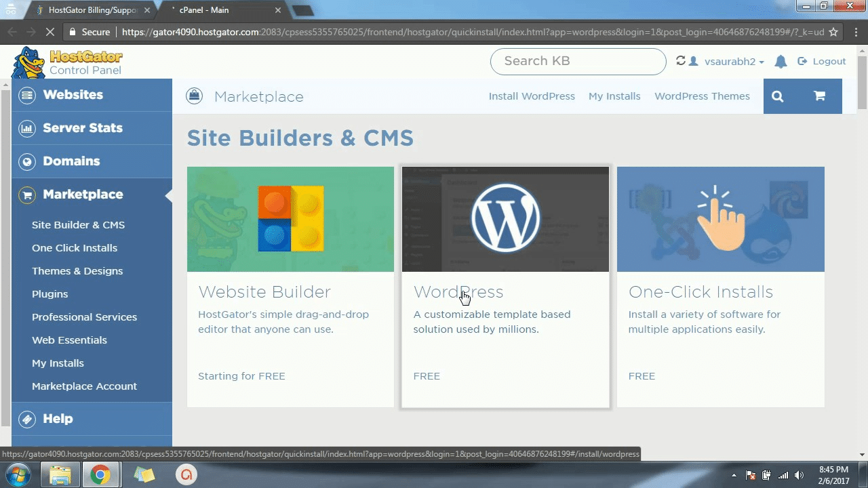Open Domains menu section

point(92,161)
